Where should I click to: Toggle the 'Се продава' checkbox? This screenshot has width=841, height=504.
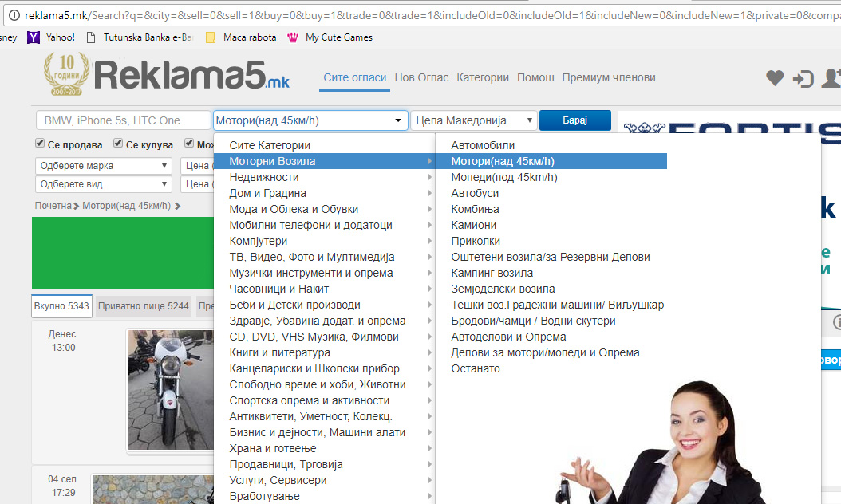(x=40, y=144)
